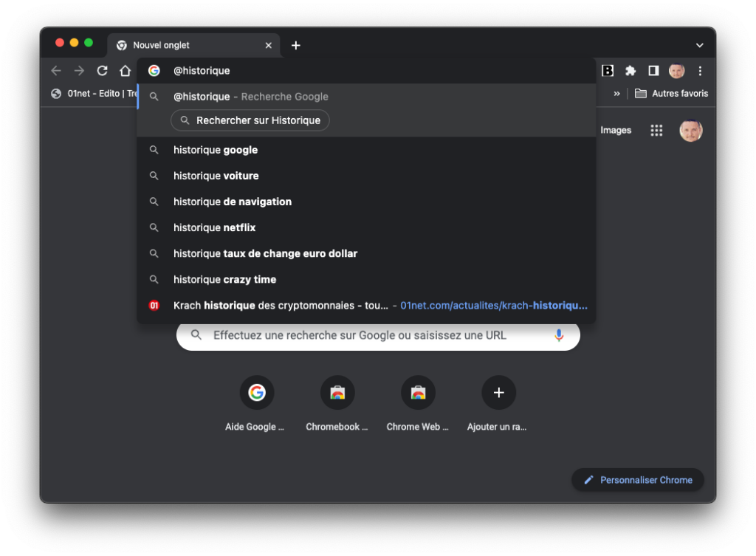Image resolution: width=756 pixels, height=556 pixels.
Task: Open the Google apps grid
Action: (x=656, y=130)
